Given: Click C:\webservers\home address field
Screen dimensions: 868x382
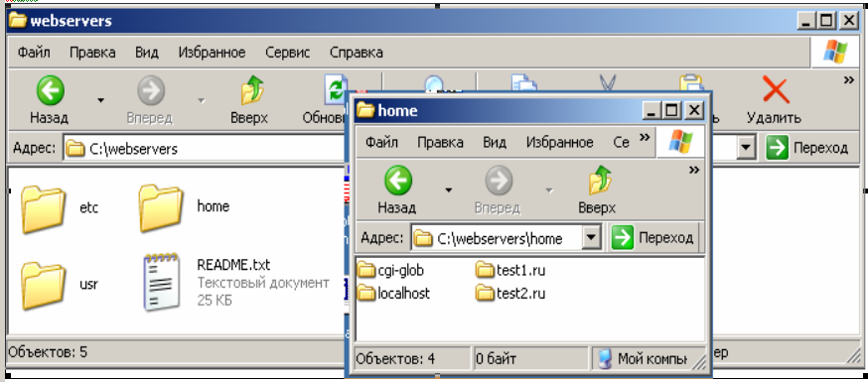Looking at the screenshot, I should tap(498, 238).
